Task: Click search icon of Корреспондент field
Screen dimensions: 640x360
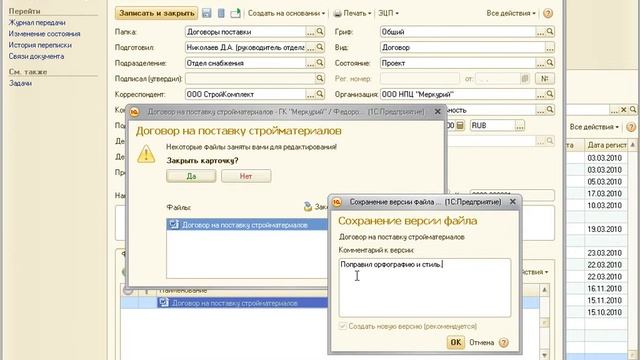Action: [x=320, y=94]
